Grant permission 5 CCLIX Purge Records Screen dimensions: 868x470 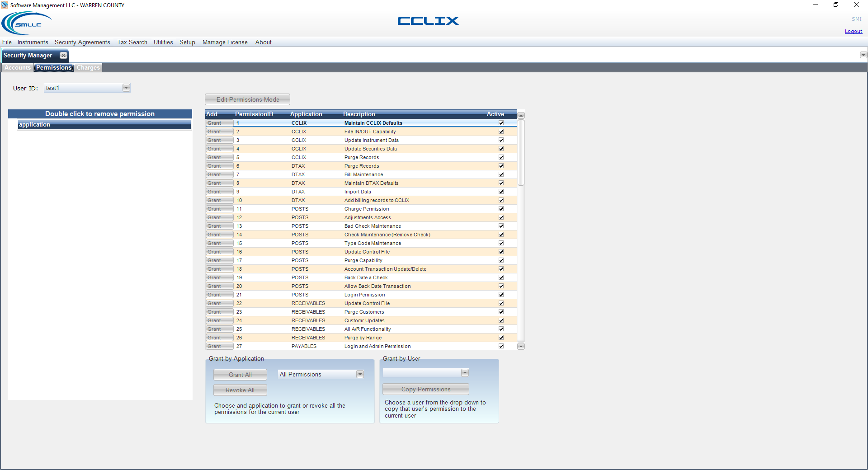click(220, 157)
